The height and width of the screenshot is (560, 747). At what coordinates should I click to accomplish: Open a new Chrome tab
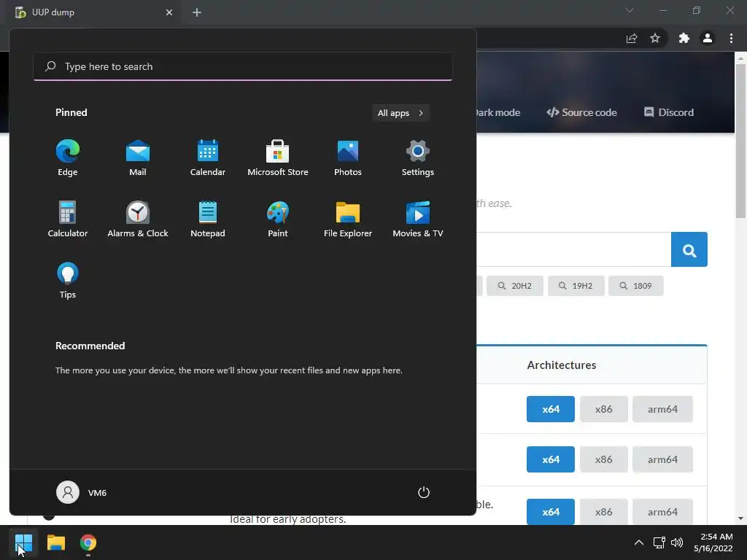click(x=197, y=12)
